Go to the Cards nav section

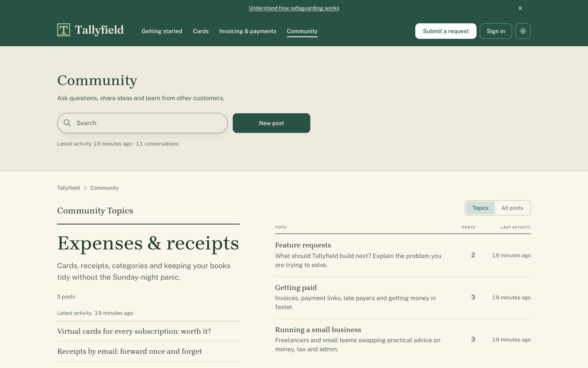click(x=201, y=31)
